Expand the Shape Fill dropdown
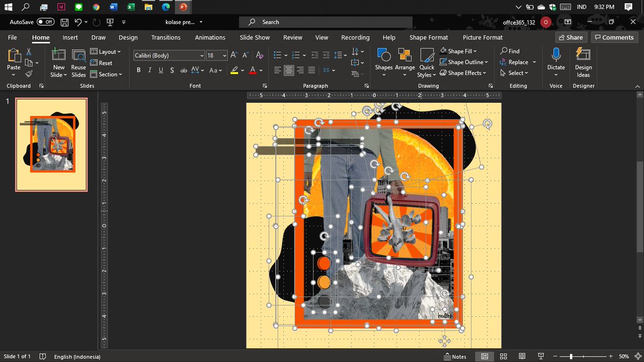This screenshot has width=644, height=362. tap(475, 51)
